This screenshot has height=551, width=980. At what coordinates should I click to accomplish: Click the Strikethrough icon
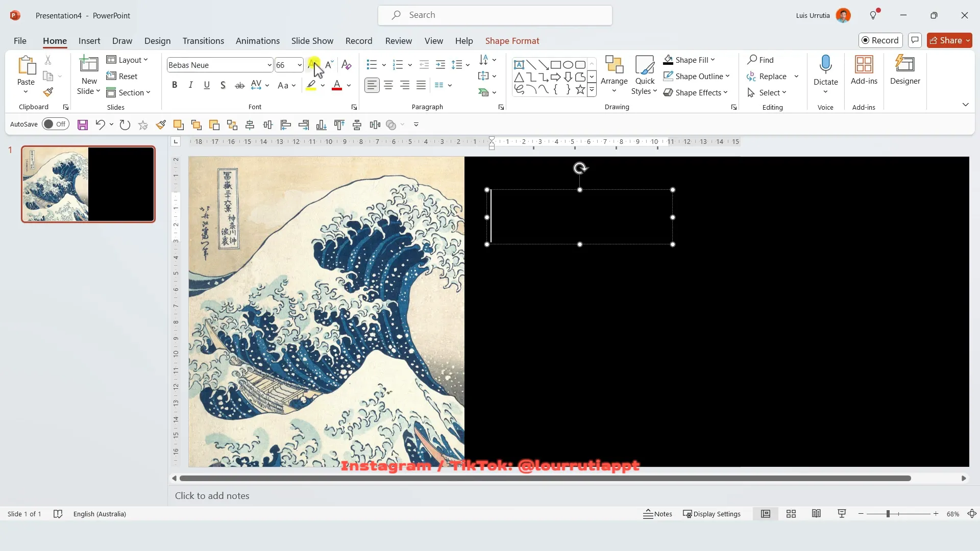pos(239,85)
